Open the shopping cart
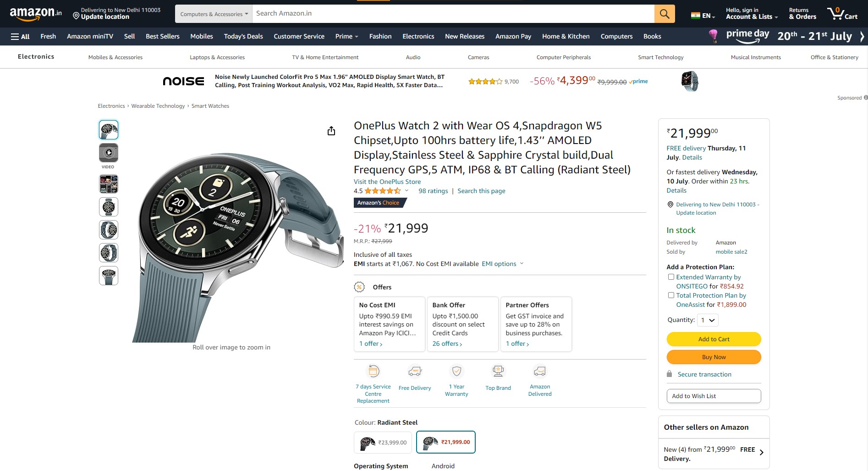 coord(842,14)
